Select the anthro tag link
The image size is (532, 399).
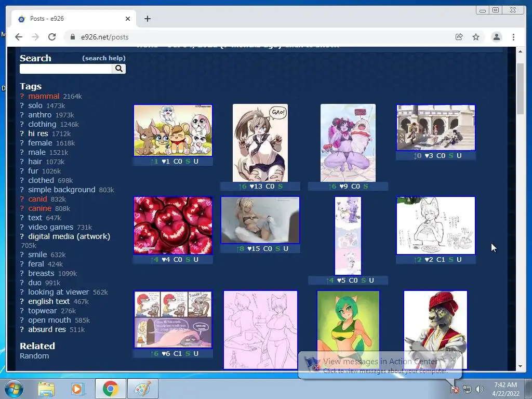click(39, 115)
